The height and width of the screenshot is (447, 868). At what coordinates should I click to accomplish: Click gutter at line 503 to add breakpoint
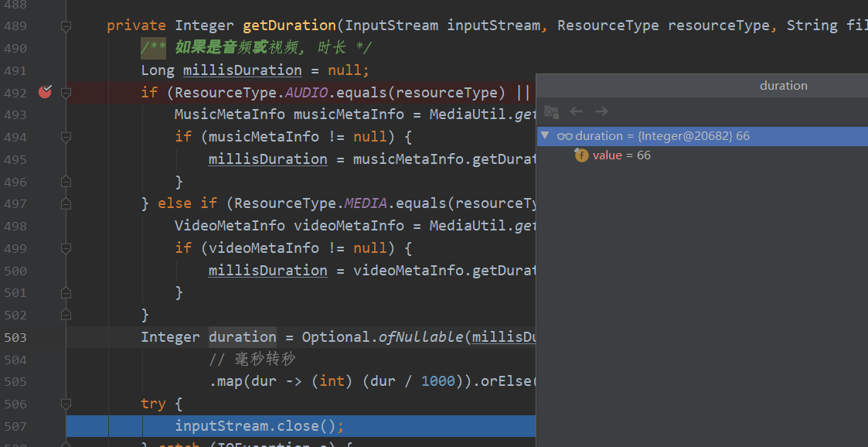coord(45,337)
